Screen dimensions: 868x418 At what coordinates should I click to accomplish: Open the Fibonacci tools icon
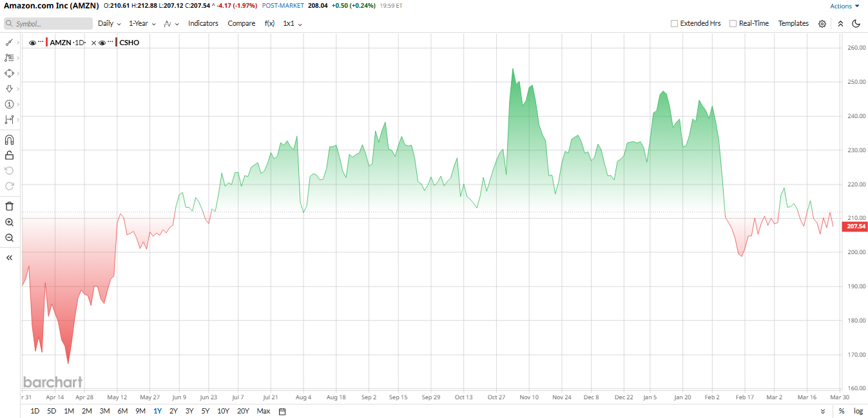point(9,57)
